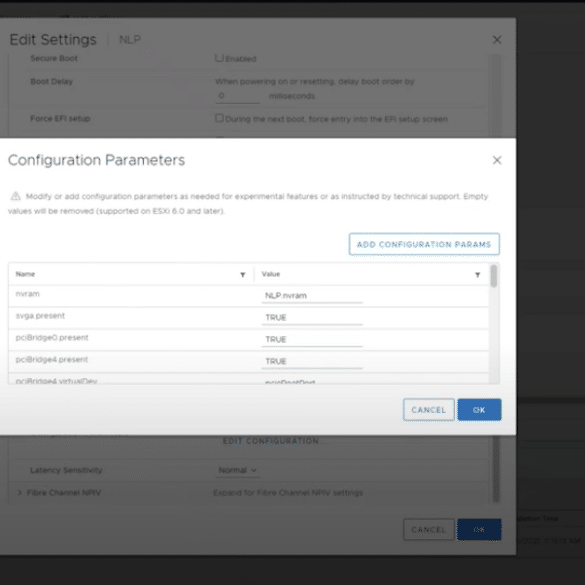Click the Value column filter icon
The height and width of the screenshot is (585, 585).
coord(477,275)
